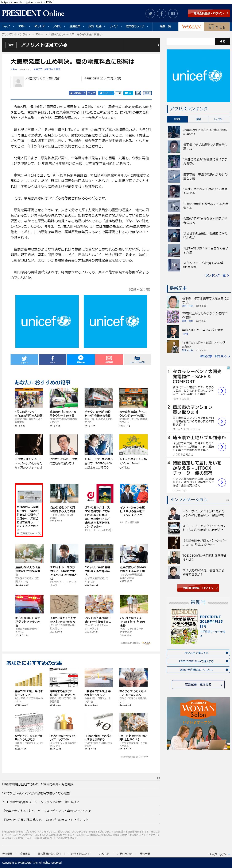Image resolution: width=232 pixels, height=868 pixels.
Task: Click the circled arrow for the 埼玉県で土地バブル ad
Action: point(222,447)
